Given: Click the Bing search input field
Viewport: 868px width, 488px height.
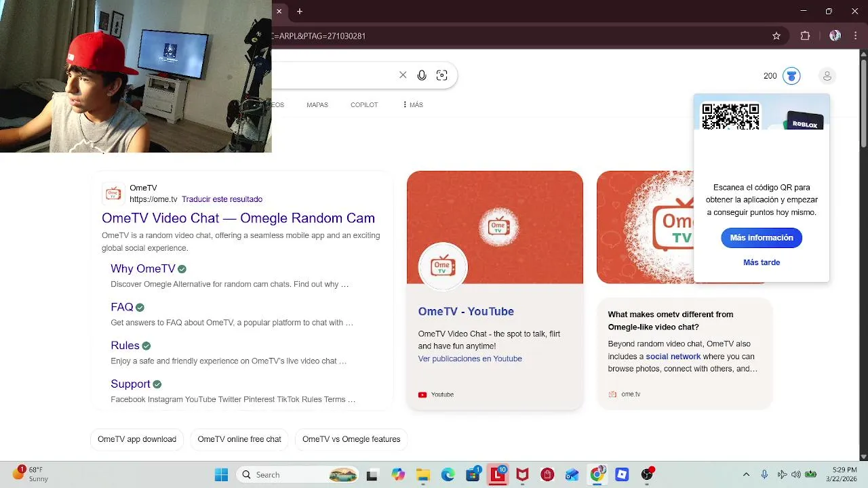Looking at the screenshot, I should (x=332, y=75).
